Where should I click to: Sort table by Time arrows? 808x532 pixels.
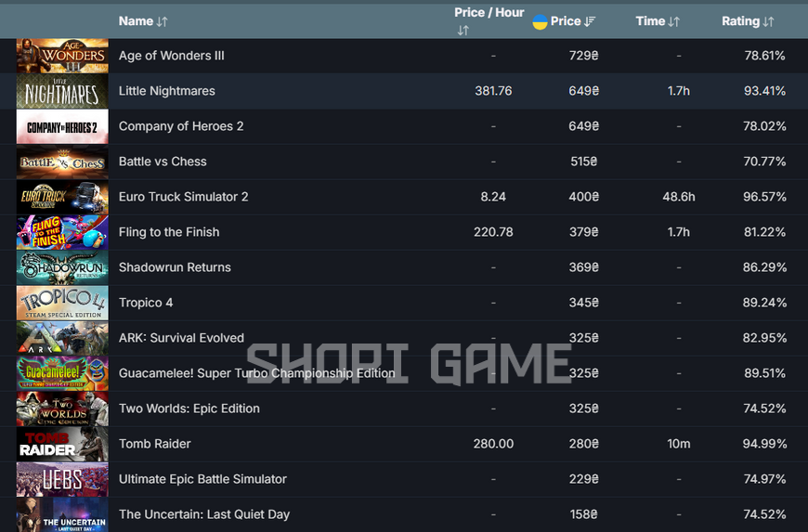[x=673, y=21]
